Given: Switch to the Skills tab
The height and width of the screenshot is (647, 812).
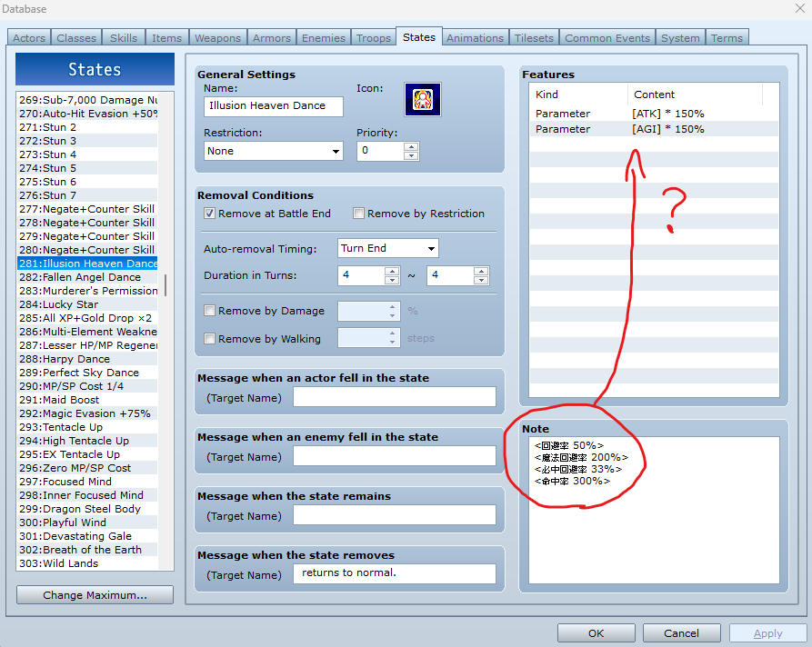Looking at the screenshot, I should coord(124,38).
